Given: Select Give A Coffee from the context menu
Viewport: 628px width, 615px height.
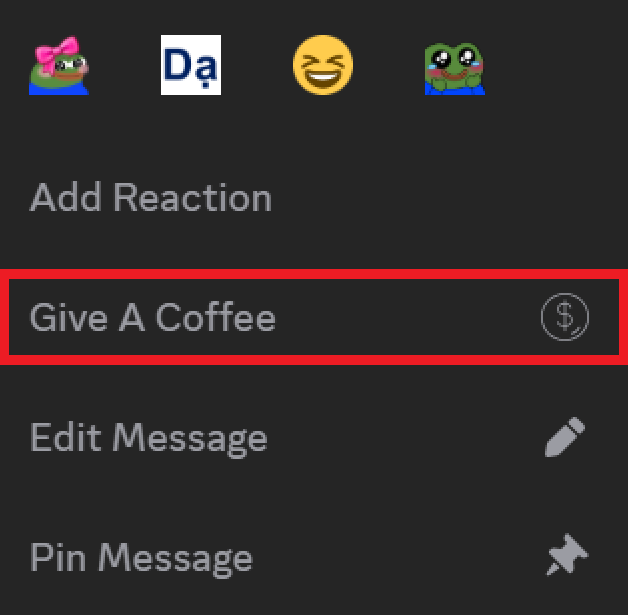Looking at the screenshot, I should coord(314,317).
